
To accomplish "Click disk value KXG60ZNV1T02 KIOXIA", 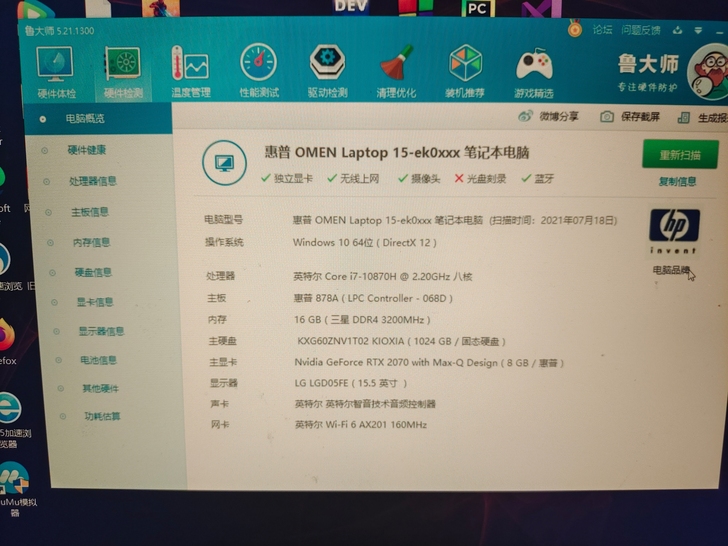I will (x=401, y=341).
